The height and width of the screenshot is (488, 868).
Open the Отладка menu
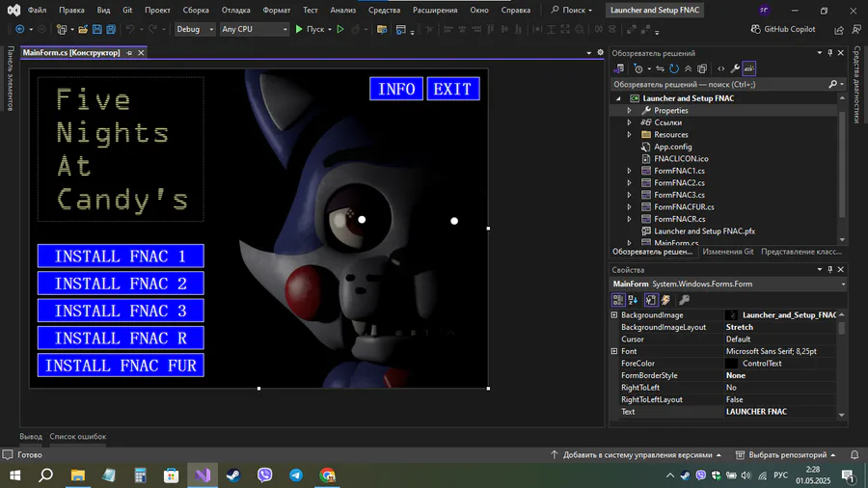[x=236, y=10]
